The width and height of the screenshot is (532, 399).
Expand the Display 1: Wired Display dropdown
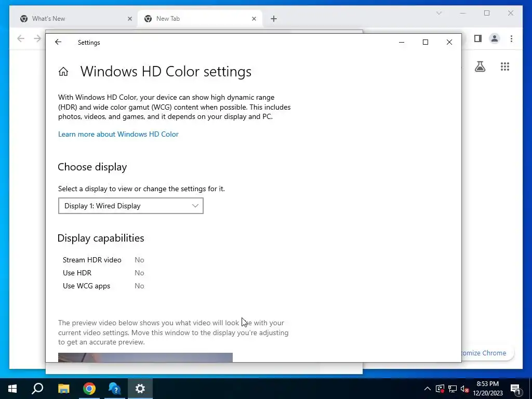[x=130, y=206]
